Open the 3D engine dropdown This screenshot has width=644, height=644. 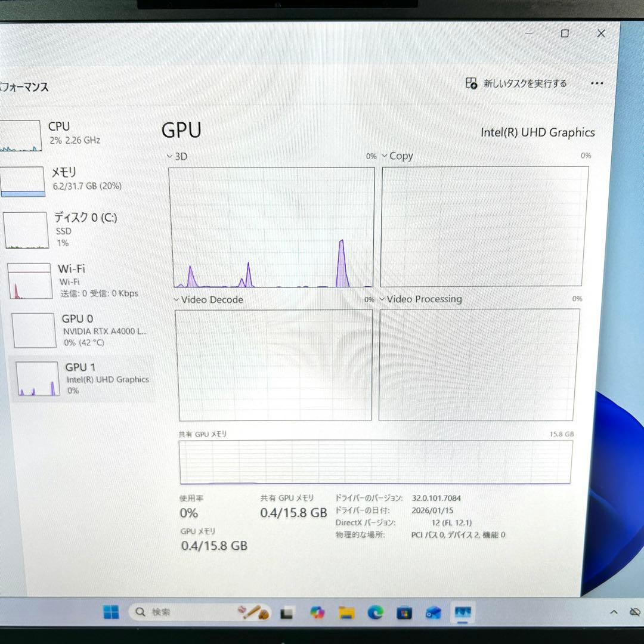click(x=170, y=156)
